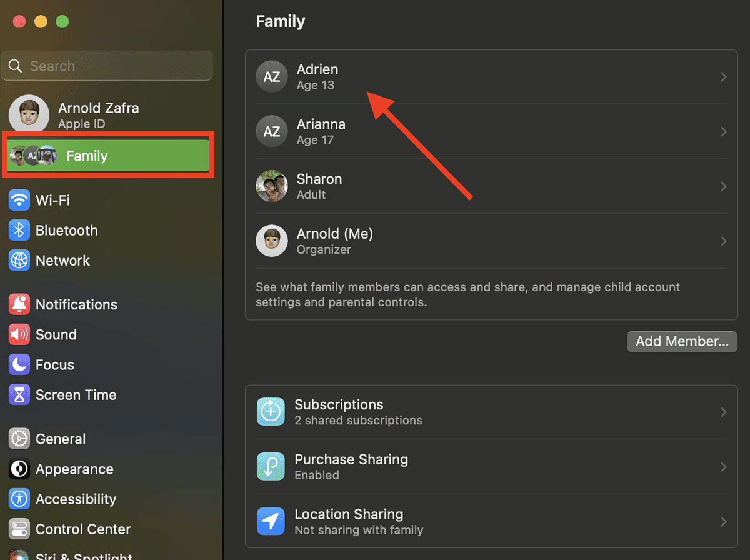750x560 pixels.
Task: Click the Accessibility icon in sidebar
Action: coord(19,499)
